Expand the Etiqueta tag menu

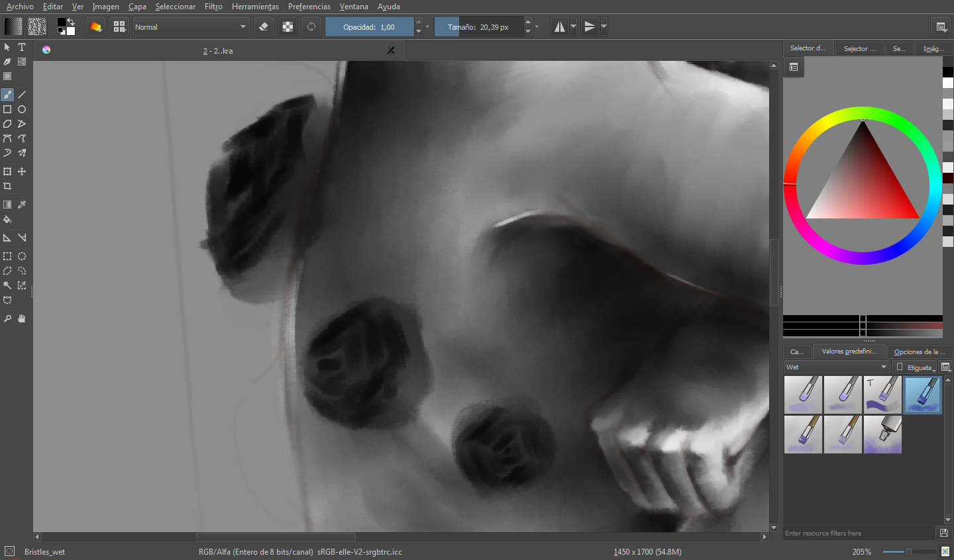(x=915, y=367)
